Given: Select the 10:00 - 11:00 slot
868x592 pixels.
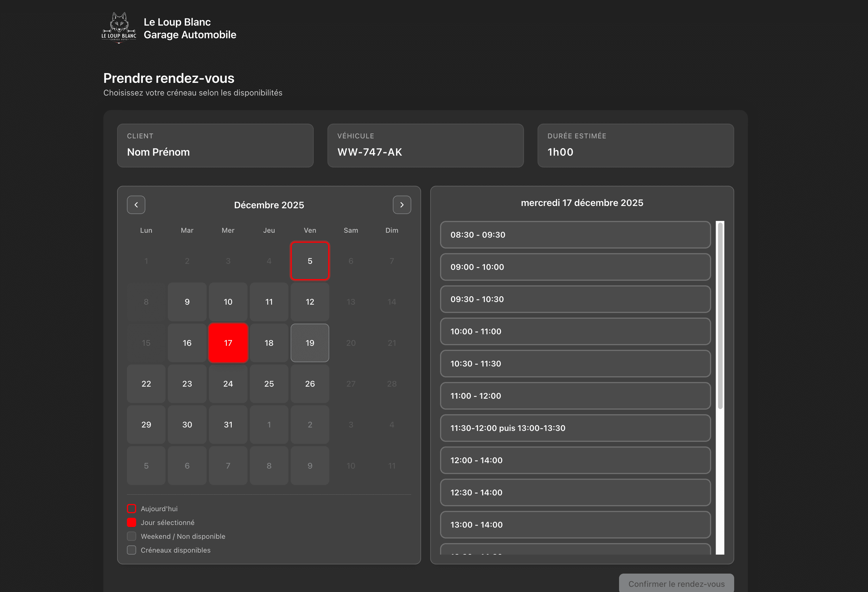Looking at the screenshot, I should [x=575, y=331].
